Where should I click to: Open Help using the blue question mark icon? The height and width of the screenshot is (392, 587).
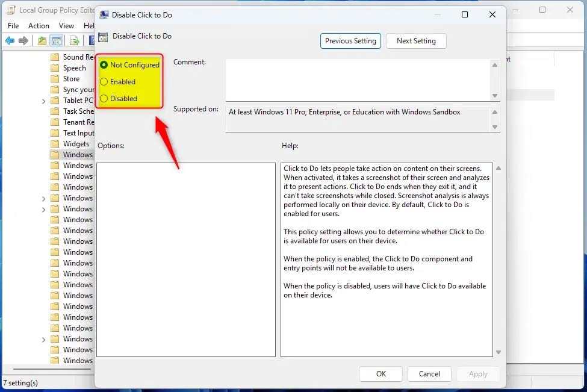tap(92, 40)
